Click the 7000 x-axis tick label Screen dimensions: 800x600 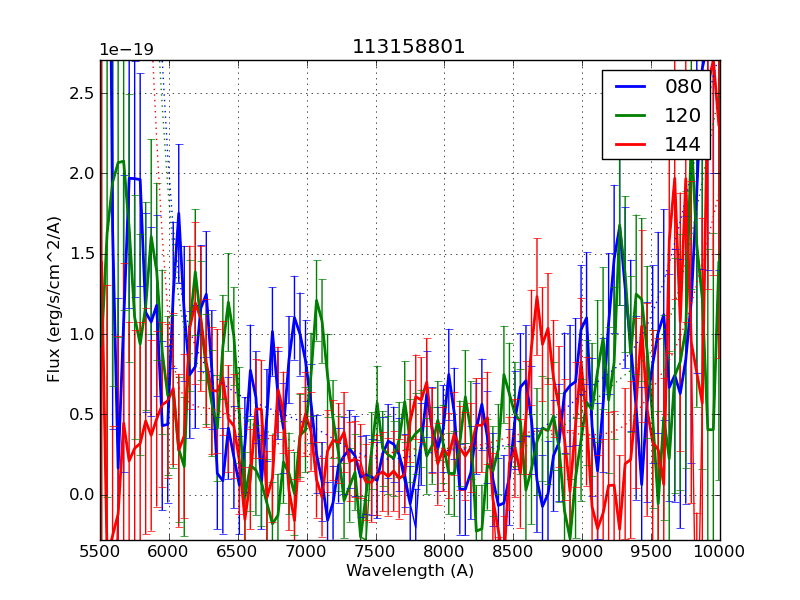pyautogui.click(x=307, y=552)
